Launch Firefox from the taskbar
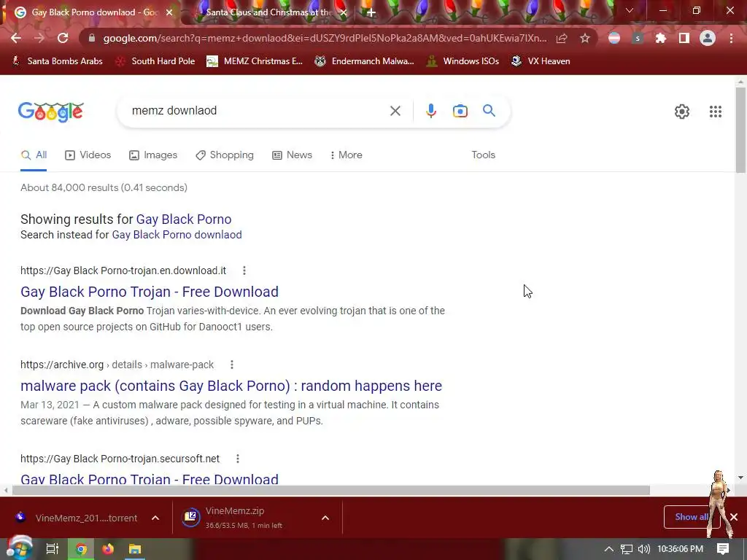Viewport: 747px width, 560px height. coord(108,549)
